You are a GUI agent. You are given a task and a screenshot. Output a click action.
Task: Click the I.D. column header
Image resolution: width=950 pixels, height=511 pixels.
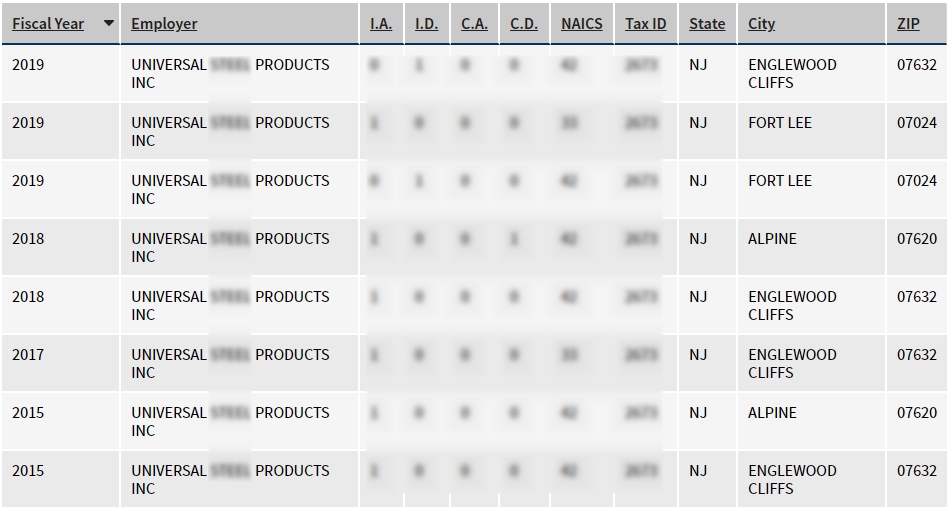427,23
